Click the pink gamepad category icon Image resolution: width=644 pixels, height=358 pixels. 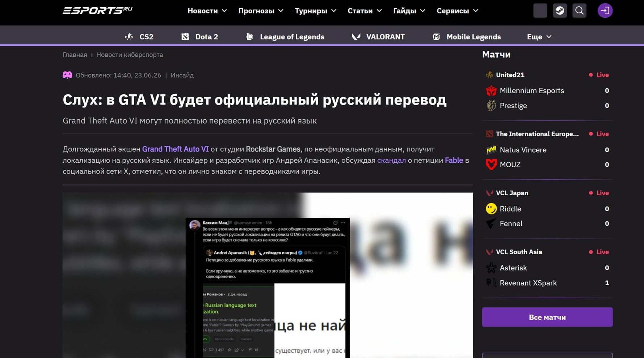(67, 75)
